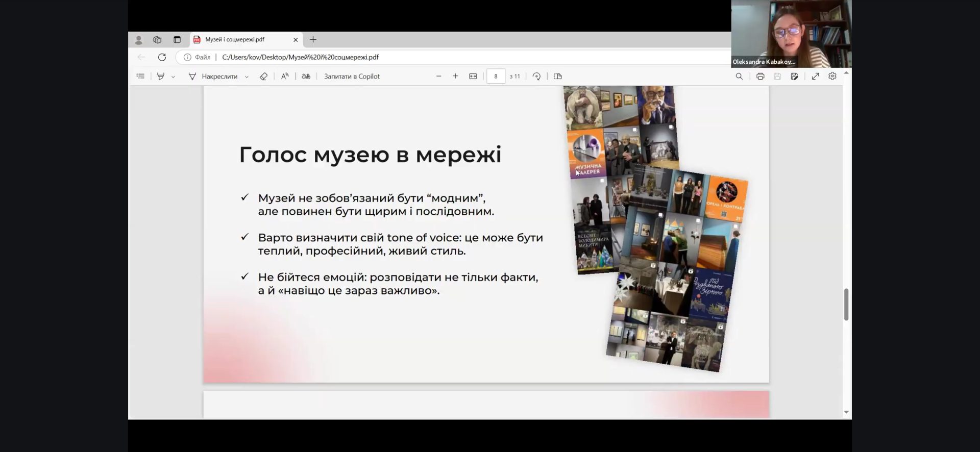This screenshot has height=452, width=980.
Task: Open the workspaces icon
Action: (x=157, y=40)
